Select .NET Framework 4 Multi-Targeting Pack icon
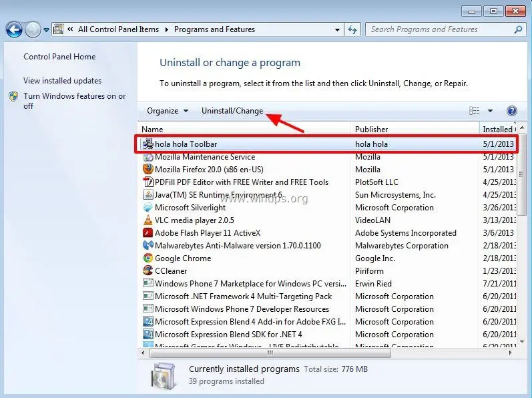 point(148,296)
